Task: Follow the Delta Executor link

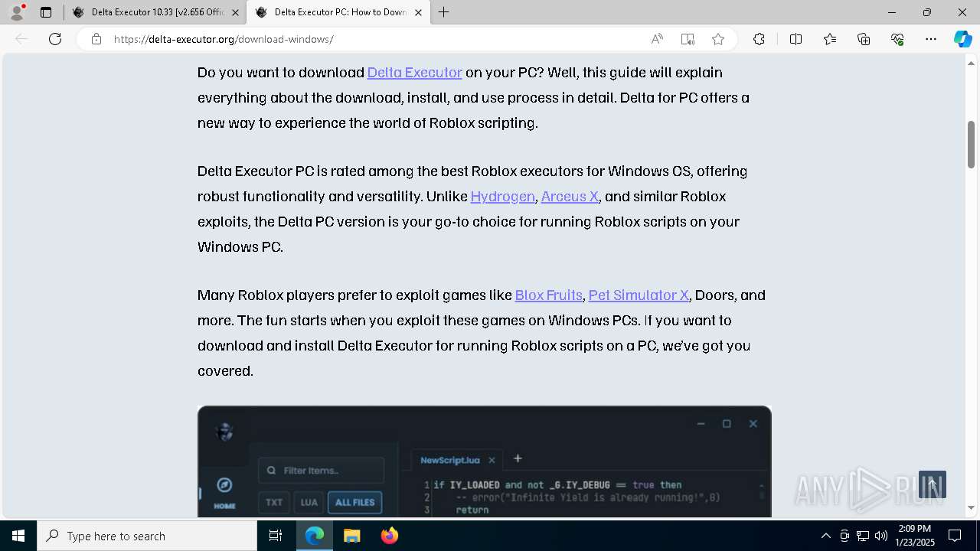Action: coord(414,72)
